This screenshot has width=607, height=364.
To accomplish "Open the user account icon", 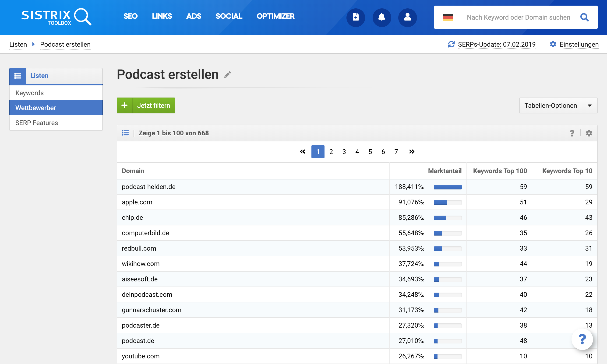I will pyautogui.click(x=407, y=17).
